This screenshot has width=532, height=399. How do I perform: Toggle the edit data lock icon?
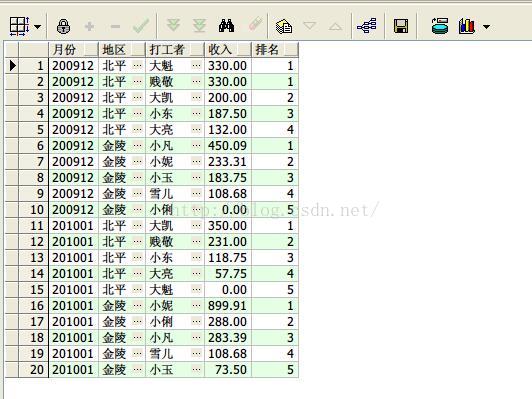[x=63, y=26]
